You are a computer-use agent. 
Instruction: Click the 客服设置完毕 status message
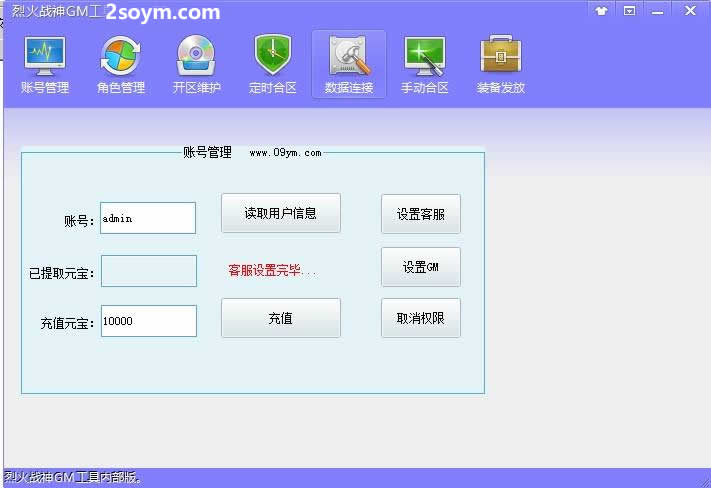tap(272, 271)
